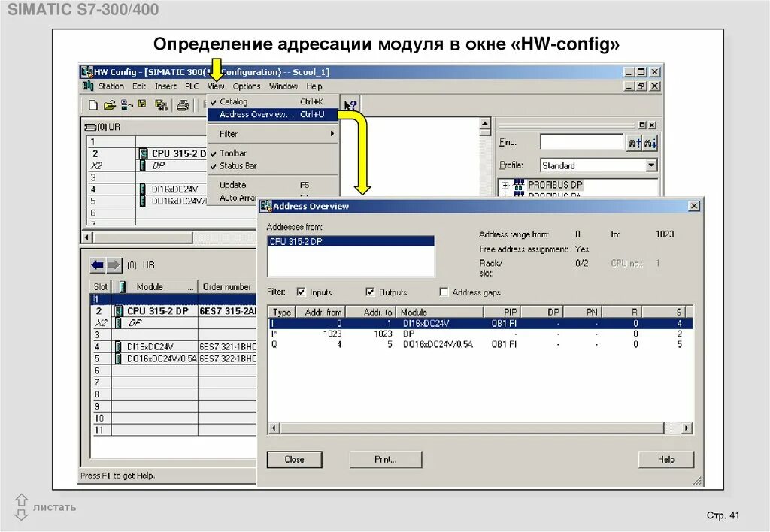The height and width of the screenshot is (532, 770).
Task: Select the DI16xDC24V row in address table
Action: [x=480, y=323]
